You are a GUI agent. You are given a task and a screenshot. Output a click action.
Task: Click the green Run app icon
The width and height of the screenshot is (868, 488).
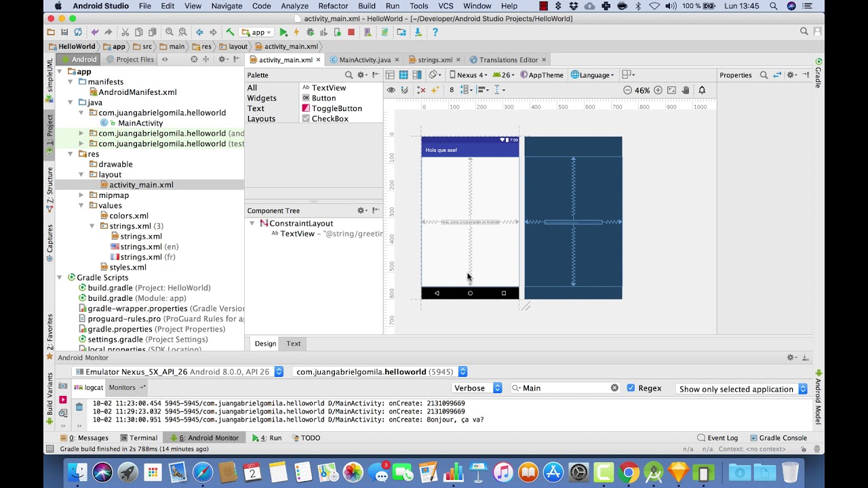click(283, 32)
